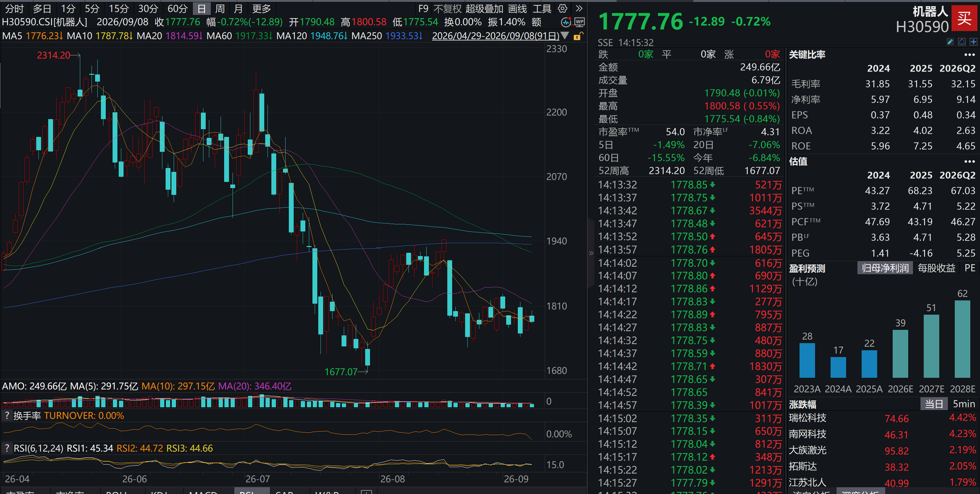Open 拓斯达 stock row

(882, 466)
